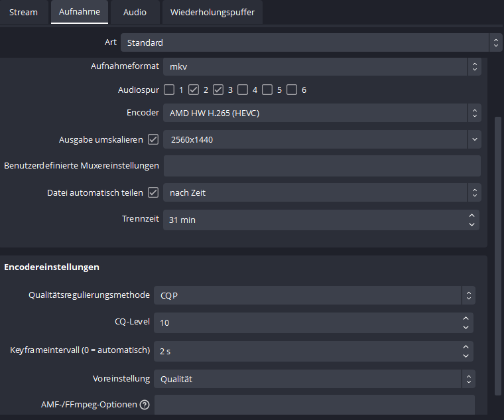Uncheck Datei automatisch teilen checkbox
The image size is (504, 420).
pyautogui.click(x=153, y=193)
